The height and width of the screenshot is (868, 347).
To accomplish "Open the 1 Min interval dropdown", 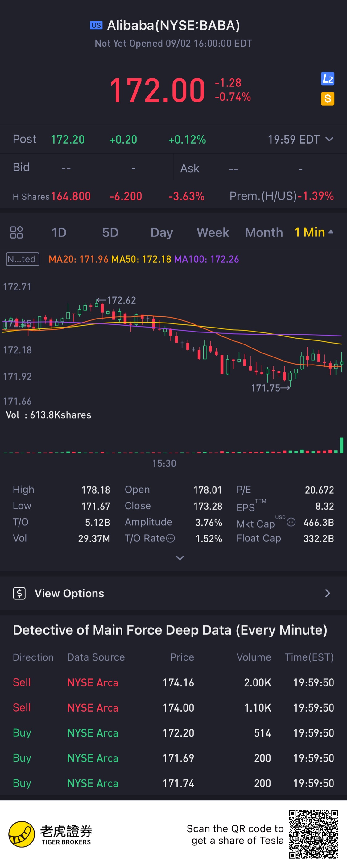I will click(314, 232).
